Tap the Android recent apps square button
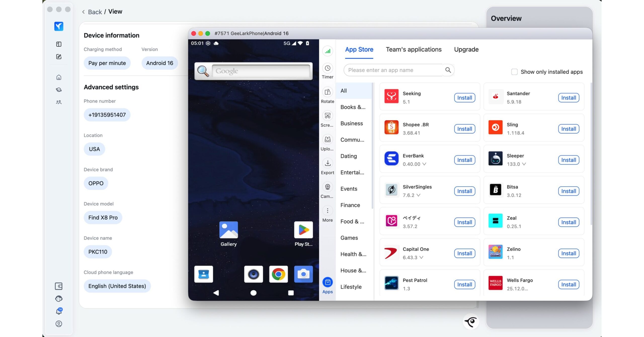The image size is (644, 337). tap(291, 293)
